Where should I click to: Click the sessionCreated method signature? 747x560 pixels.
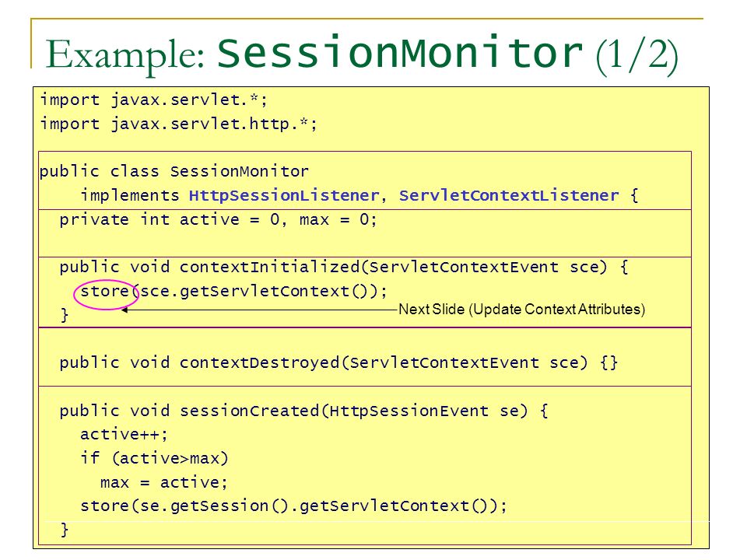[x=304, y=411]
